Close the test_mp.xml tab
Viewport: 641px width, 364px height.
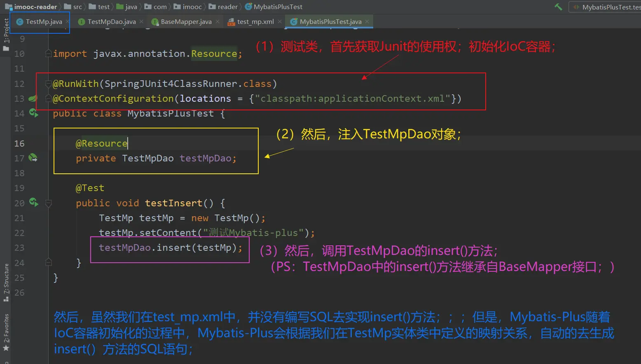click(280, 21)
